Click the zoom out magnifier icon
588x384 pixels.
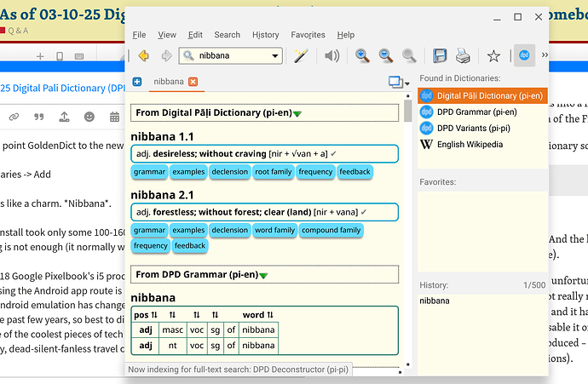tap(385, 56)
